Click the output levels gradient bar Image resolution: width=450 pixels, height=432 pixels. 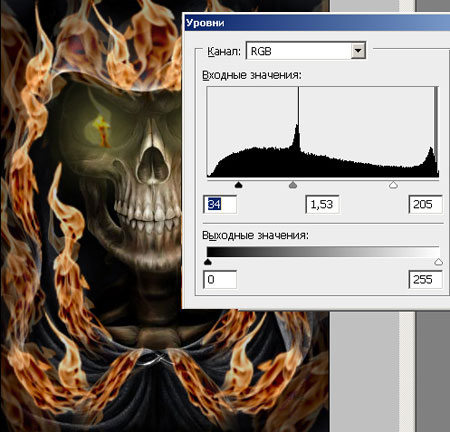(x=323, y=252)
